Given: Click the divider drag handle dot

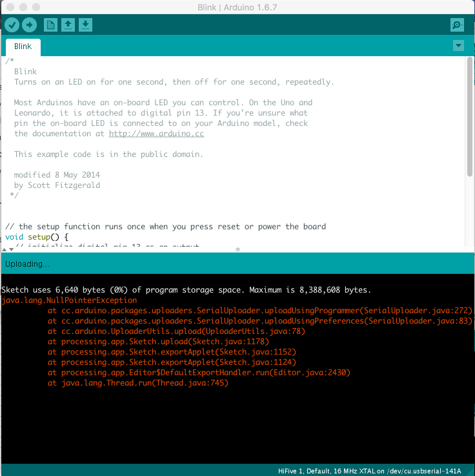Looking at the screenshot, I should [x=237, y=249].
